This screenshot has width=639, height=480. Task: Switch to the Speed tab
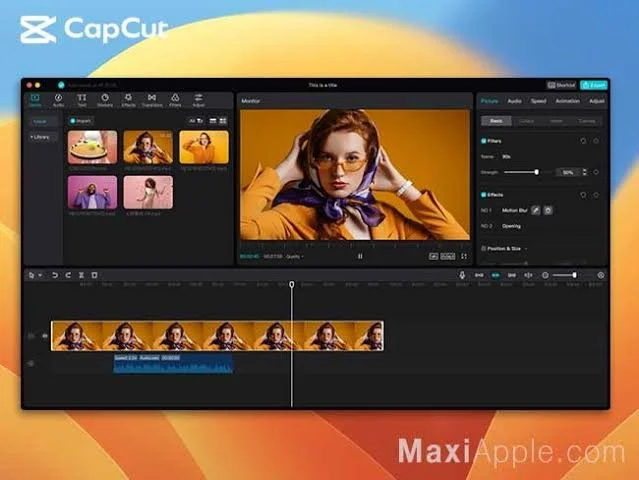click(x=538, y=101)
